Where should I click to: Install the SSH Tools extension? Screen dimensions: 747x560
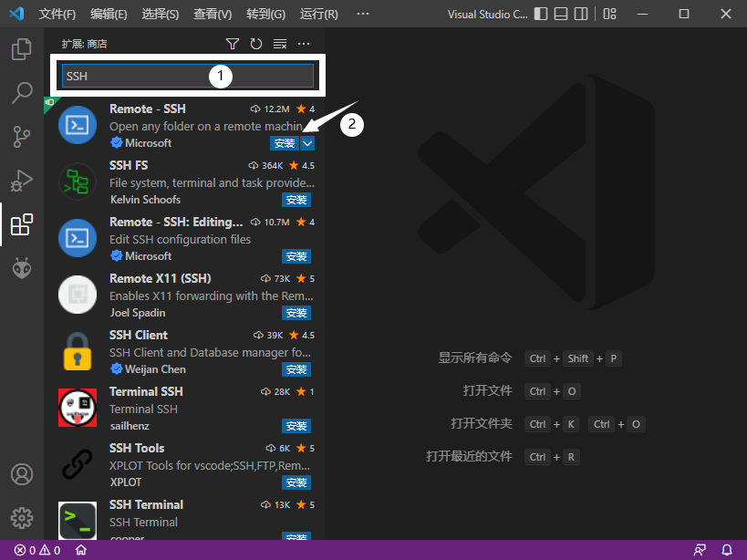[x=296, y=482]
